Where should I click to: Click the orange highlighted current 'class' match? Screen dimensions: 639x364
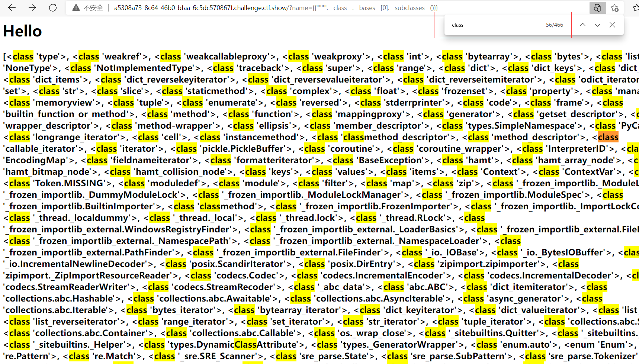point(608,137)
